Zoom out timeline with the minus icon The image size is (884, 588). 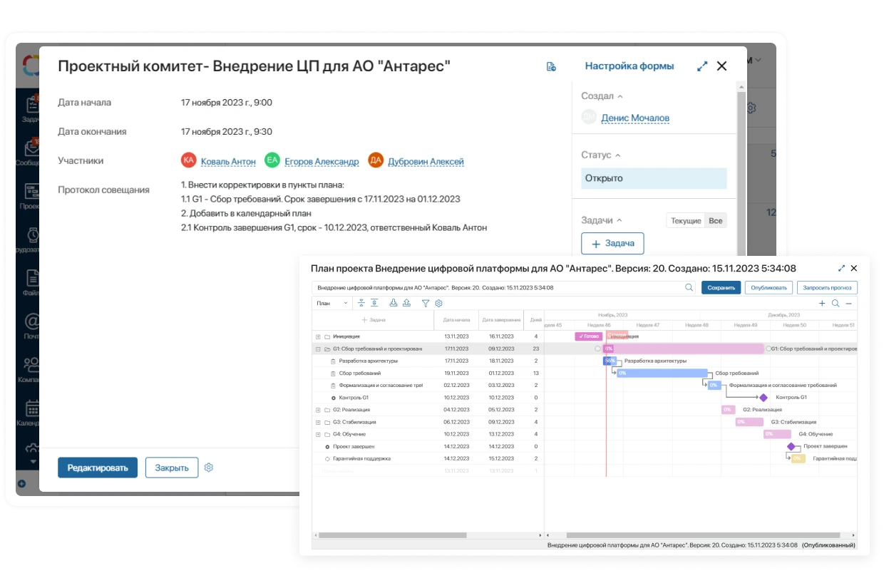point(848,303)
